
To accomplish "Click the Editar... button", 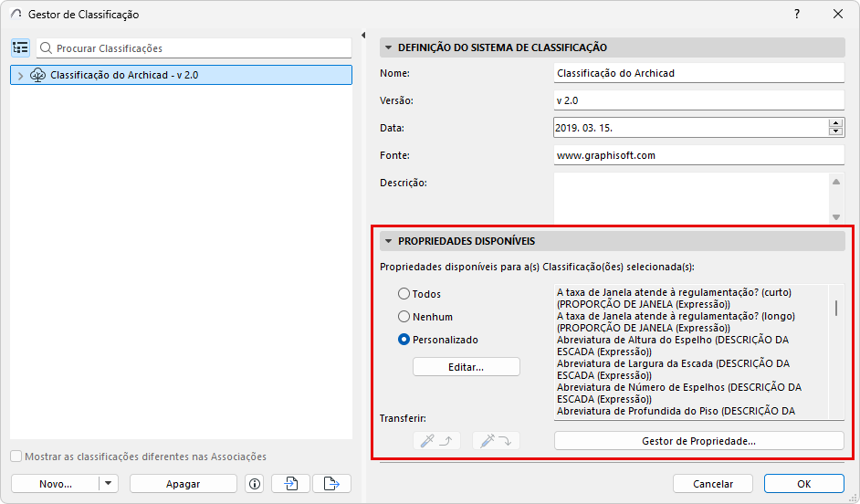I will (x=467, y=367).
